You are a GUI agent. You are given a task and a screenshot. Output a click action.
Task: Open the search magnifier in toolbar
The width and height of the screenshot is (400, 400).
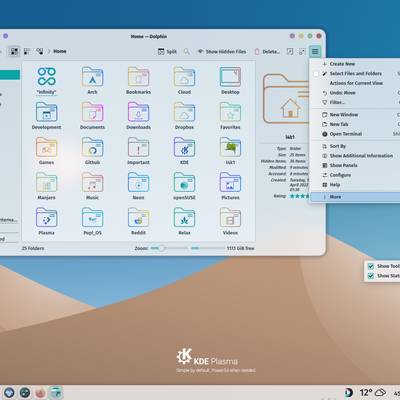[187, 51]
